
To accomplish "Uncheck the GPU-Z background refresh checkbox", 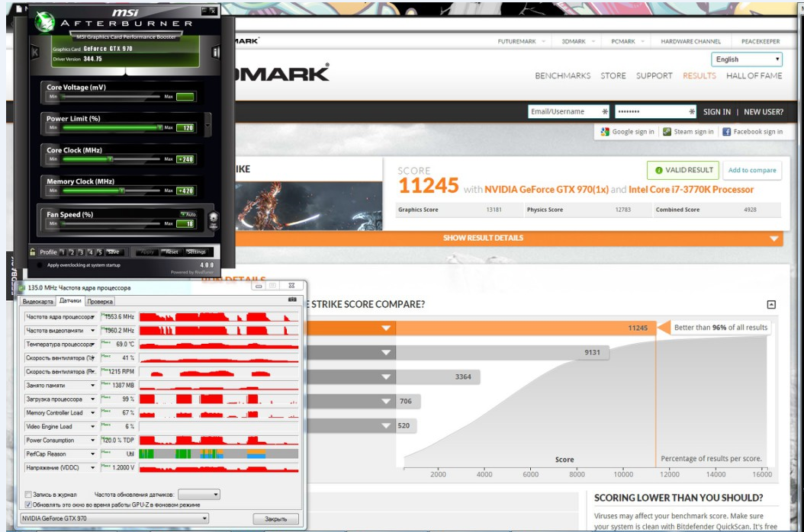I will click(28, 505).
